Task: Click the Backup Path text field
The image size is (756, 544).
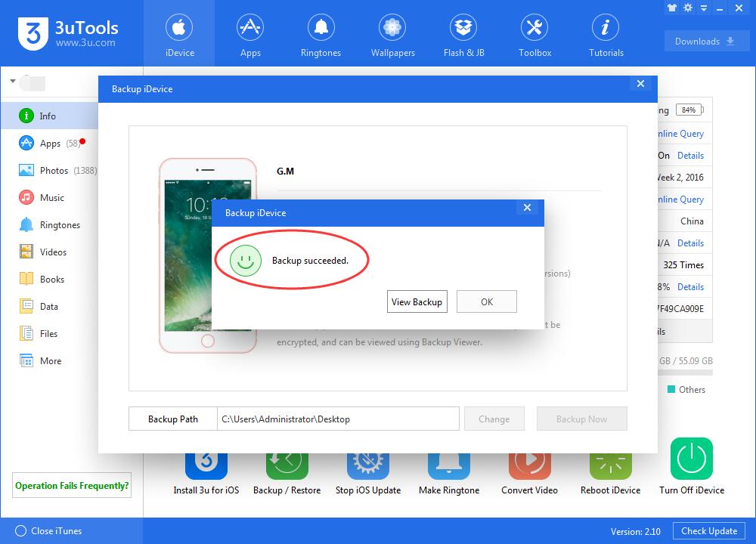Action: [x=338, y=419]
